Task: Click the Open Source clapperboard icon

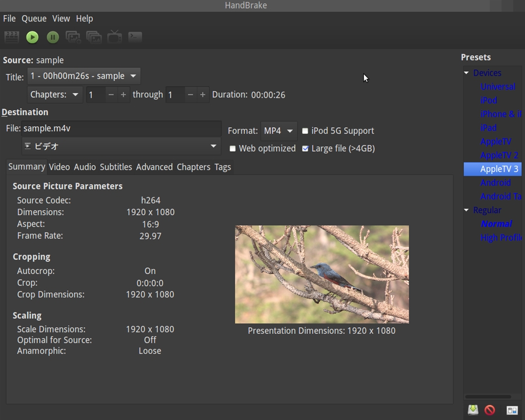Action: (x=11, y=37)
